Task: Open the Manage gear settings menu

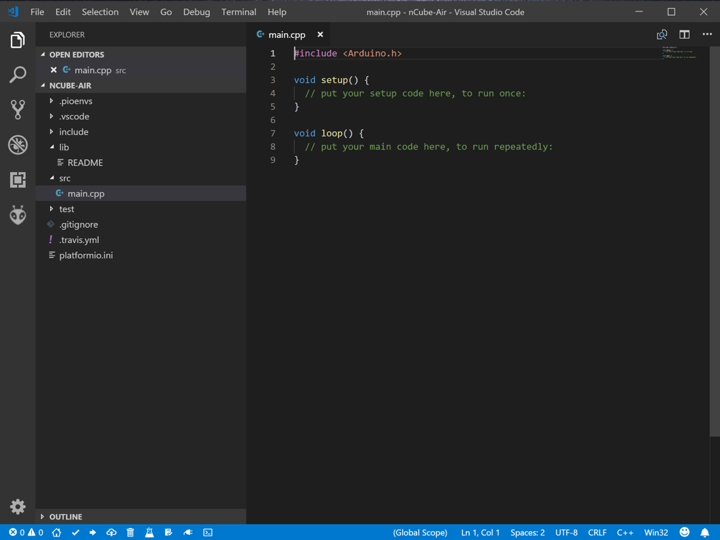Action: tap(17, 507)
